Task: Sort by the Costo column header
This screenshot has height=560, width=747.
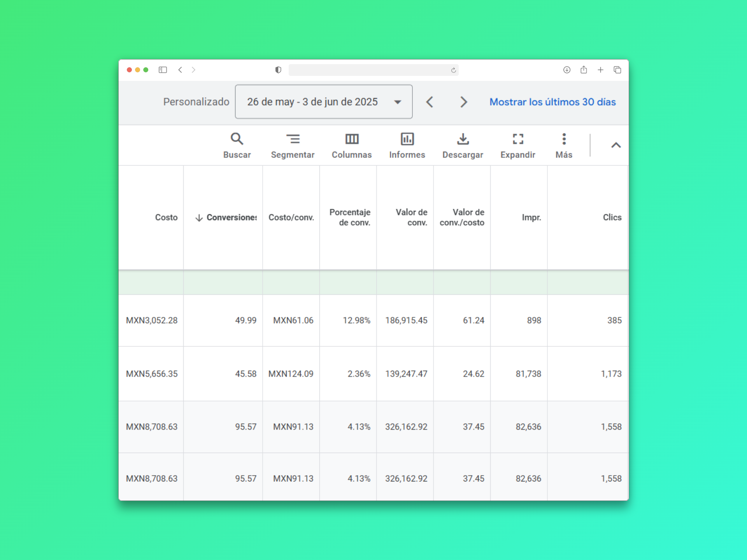Action: (166, 217)
